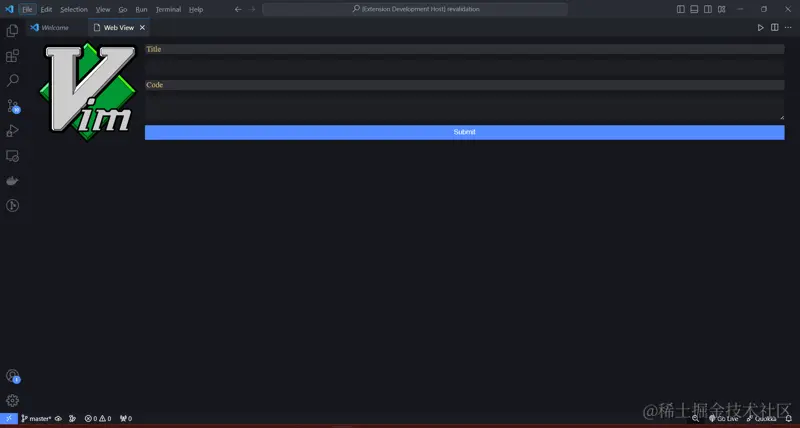The width and height of the screenshot is (800, 428).
Task: Open the Search view
Action: point(12,81)
